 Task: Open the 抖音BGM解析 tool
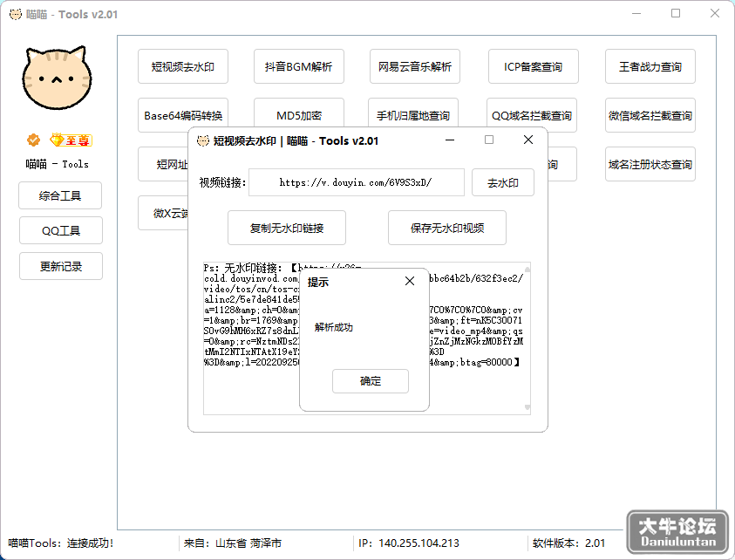point(299,66)
